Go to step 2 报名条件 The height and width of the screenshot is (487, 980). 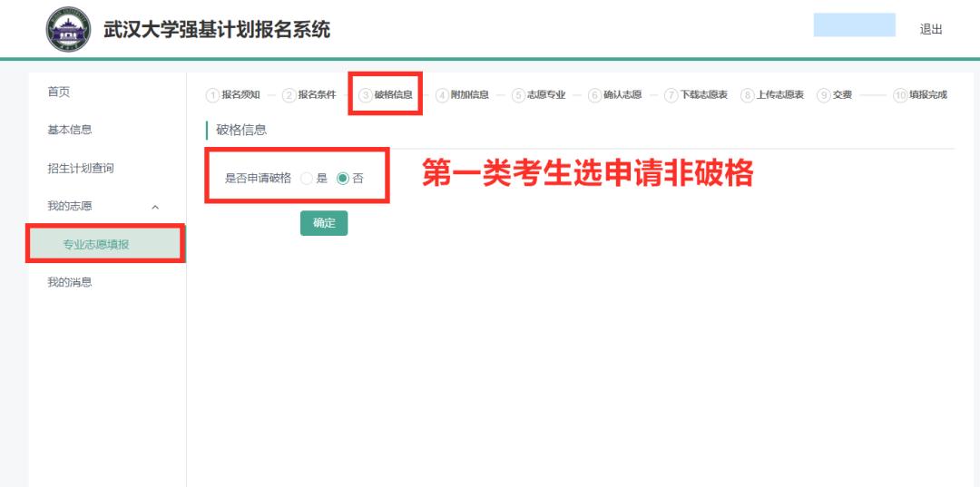309,95
